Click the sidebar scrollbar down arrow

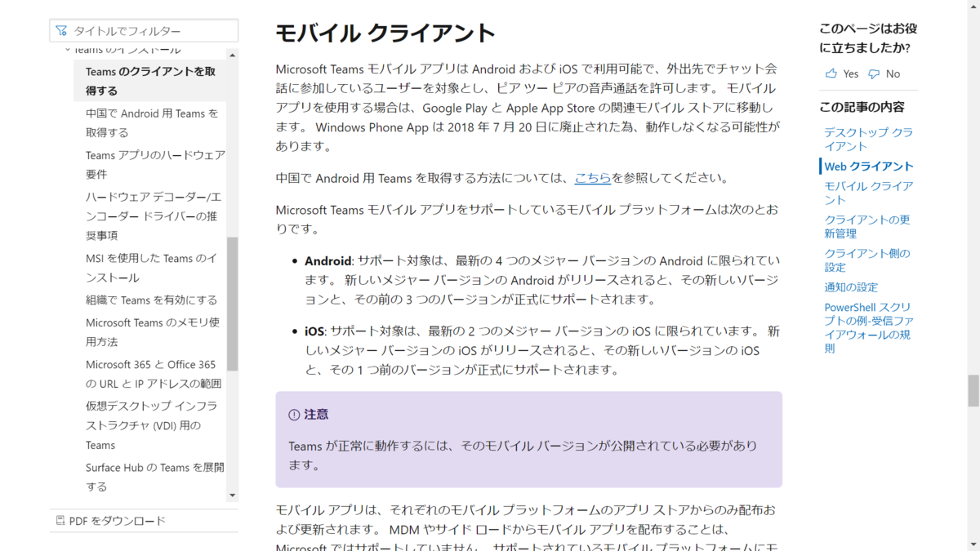coord(233,495)
